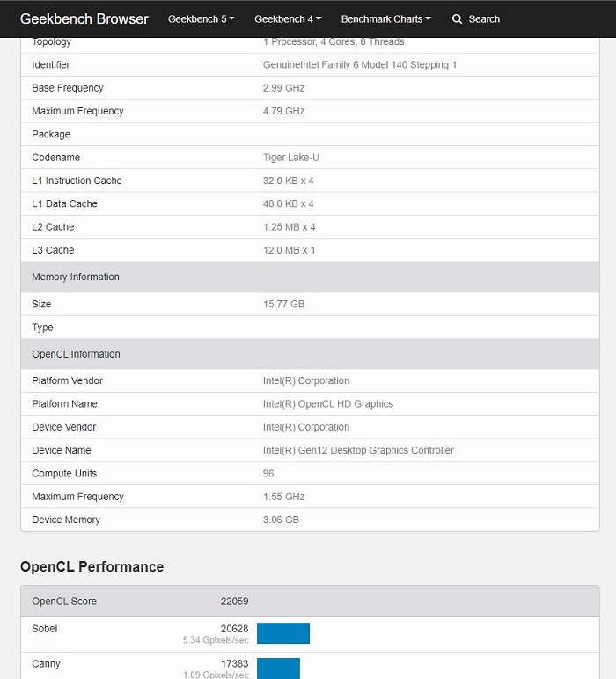Click the Sobel blue score bar
The width and height of the screenshot is (616, 679).
[x=283, y=633]
